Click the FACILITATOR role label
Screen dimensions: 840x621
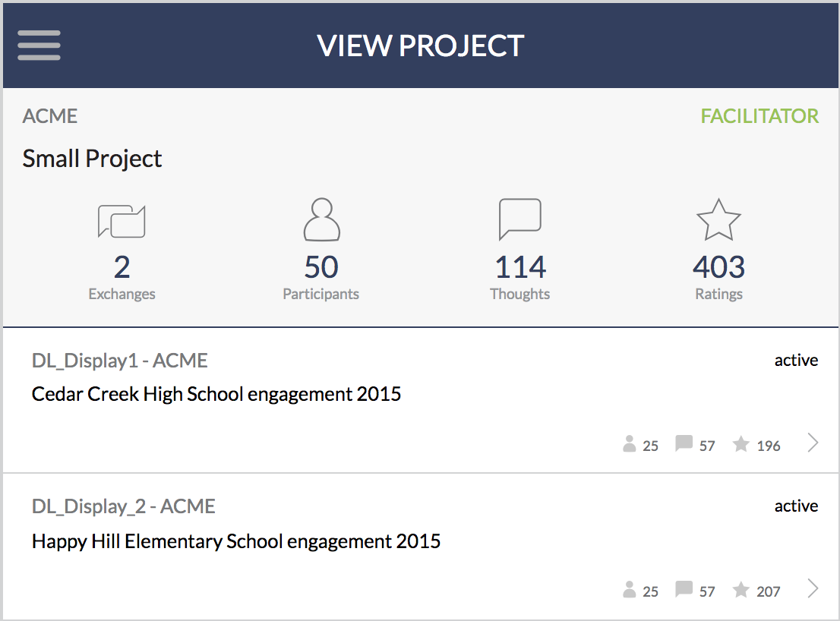coord(759,116)
